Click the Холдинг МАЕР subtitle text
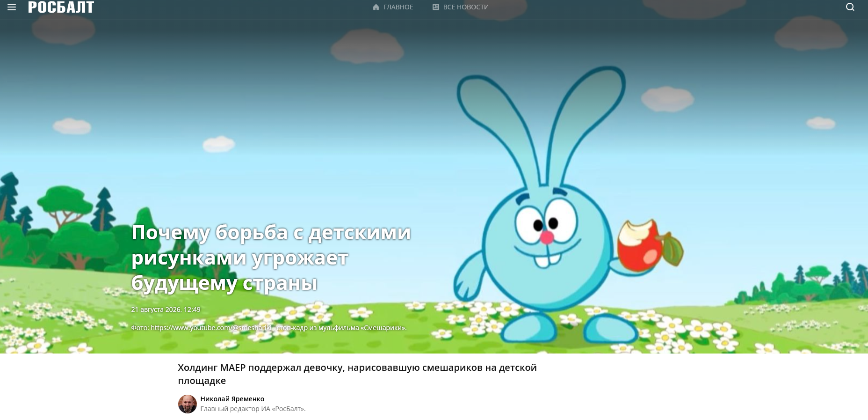868x420 pixels. (357, 374)
